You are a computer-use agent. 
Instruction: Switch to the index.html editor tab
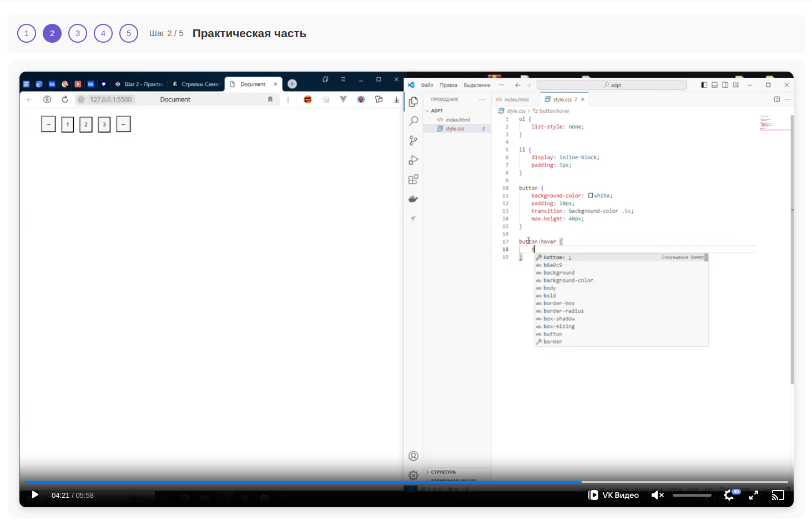pyautogui.click(x=512, y=99)
